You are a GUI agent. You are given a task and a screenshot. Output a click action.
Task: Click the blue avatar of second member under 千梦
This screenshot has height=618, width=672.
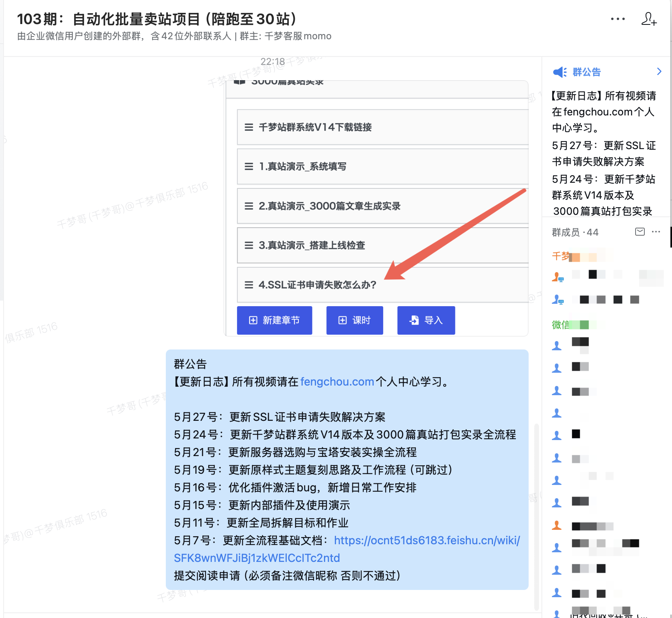558,299
